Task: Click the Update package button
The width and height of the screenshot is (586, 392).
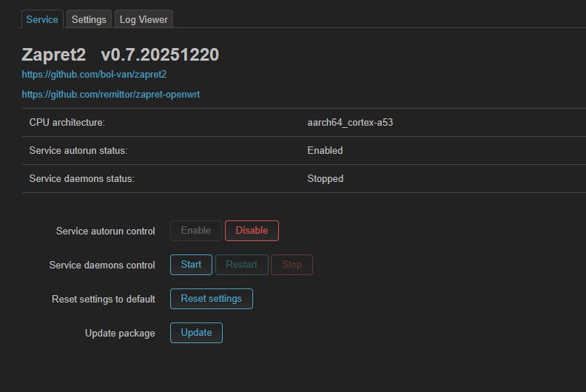Action: pos(196,333)
